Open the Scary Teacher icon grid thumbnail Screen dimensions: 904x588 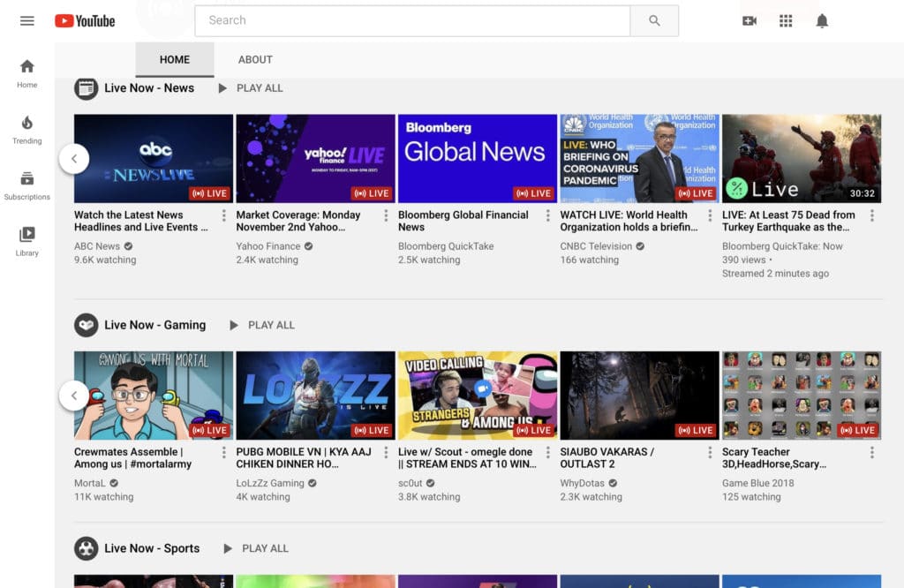[802, 396]
